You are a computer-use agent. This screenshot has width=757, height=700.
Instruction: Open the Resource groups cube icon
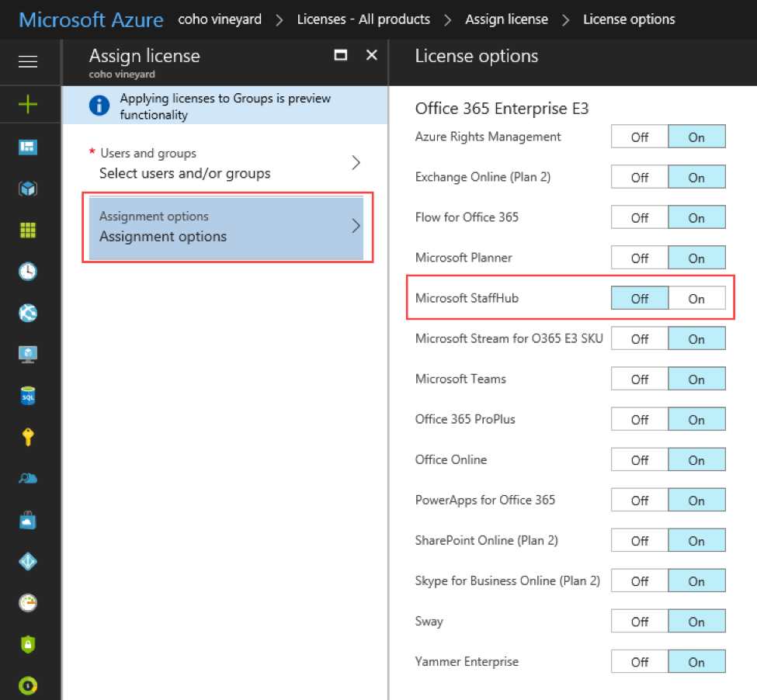[28, 189]
